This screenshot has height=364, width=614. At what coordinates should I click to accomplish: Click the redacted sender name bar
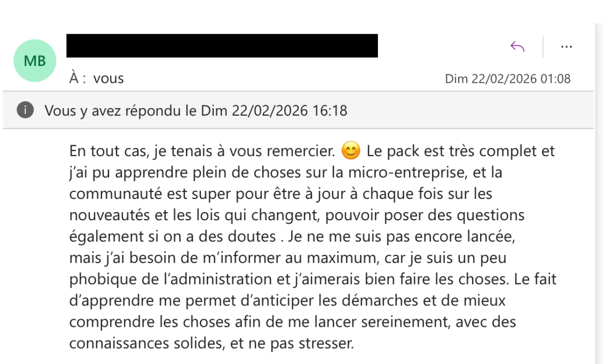(x=222, y=46)
